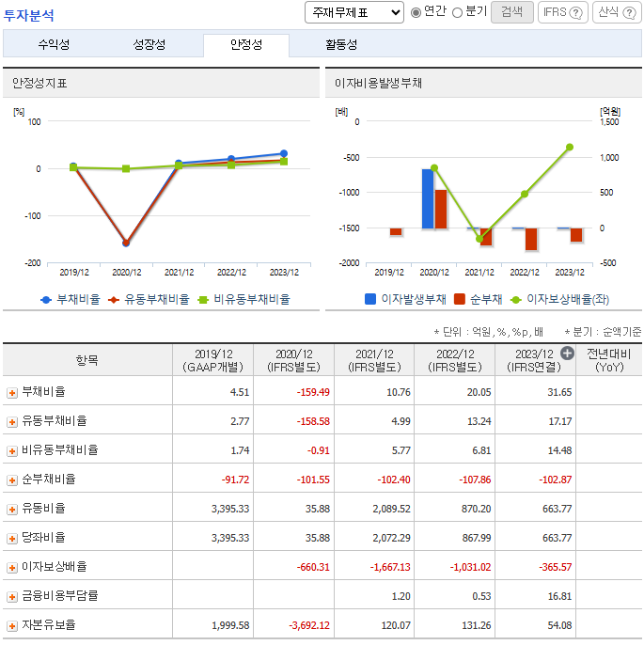Click the 2023/12 blue 부채비율 point
The width and height of the screenshot is (644, 645).
tap(284, 153)
